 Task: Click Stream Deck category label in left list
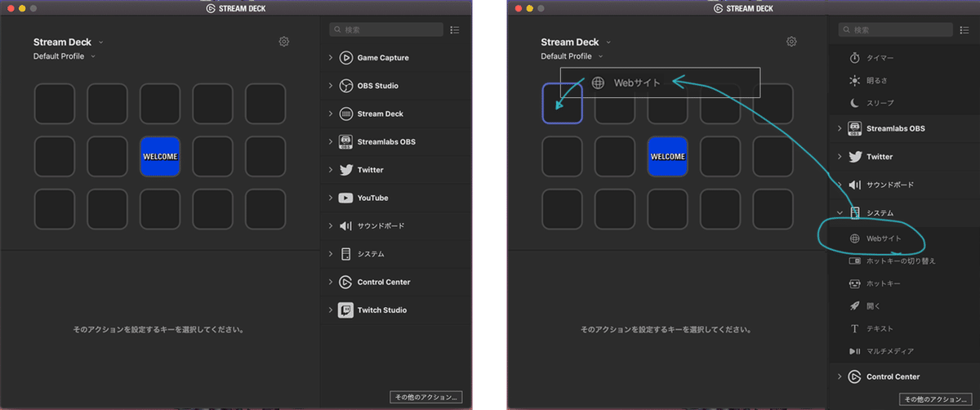[x=381, y=114]
